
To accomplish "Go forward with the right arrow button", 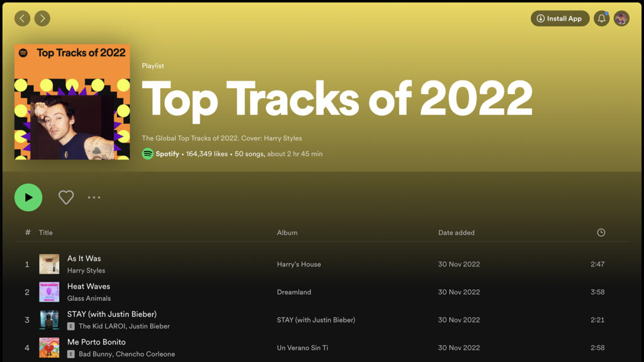I will pos(42,18).
